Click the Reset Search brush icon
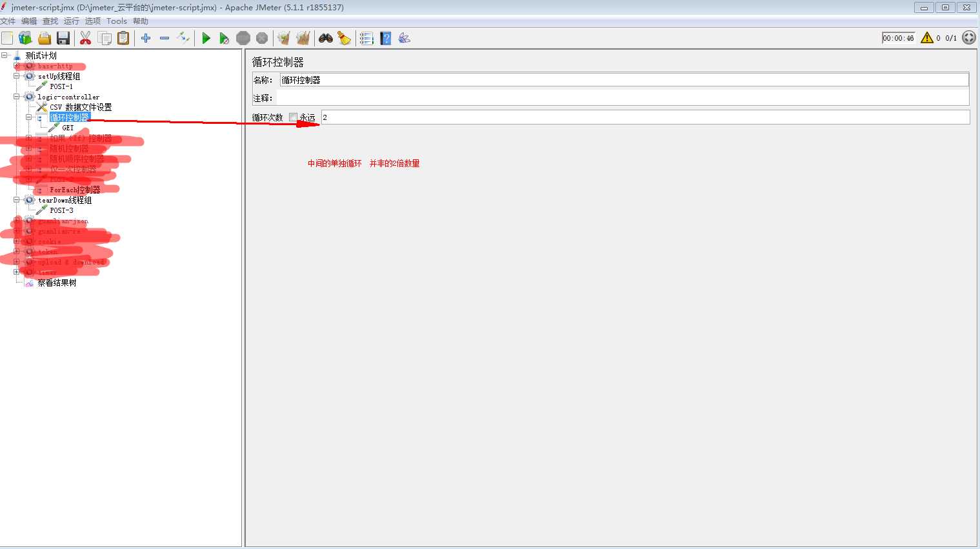The width and height of the screenshot is (980, 549). click(344, 38)
